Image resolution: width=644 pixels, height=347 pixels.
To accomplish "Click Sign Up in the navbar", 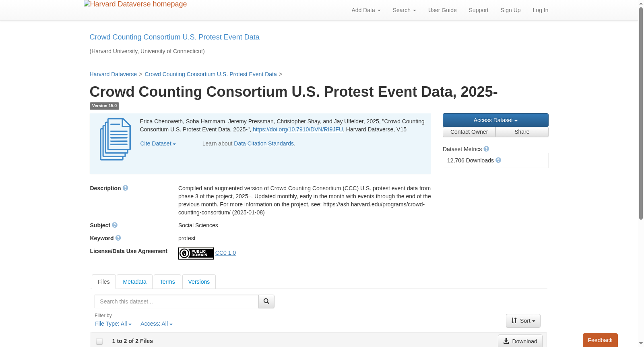I will tap(510, 10).
